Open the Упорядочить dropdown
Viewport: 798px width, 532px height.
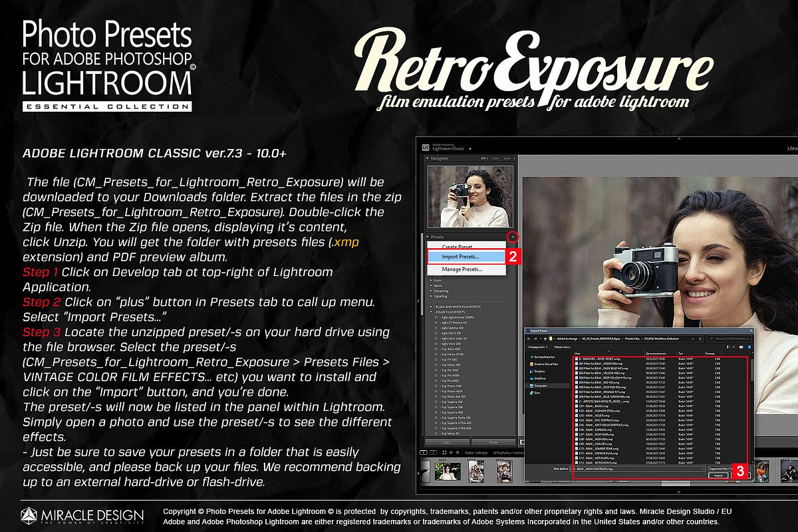pyautogui.click(x=538, y=347)
